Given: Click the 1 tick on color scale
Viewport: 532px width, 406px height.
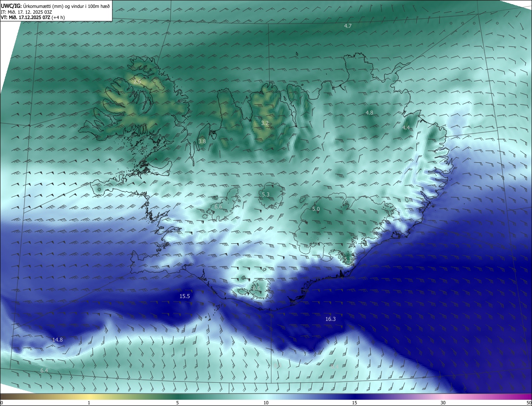Looking at the screenshot, I should coord(89,403).
